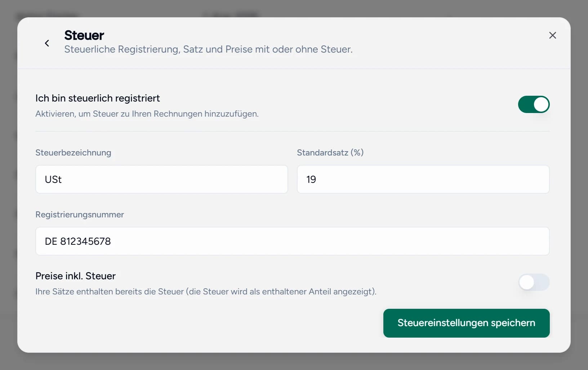The image size is (588, 370).
Task: Click the Registrierungsnummer field with DE 812345678
Action: (x=293, y=241)
